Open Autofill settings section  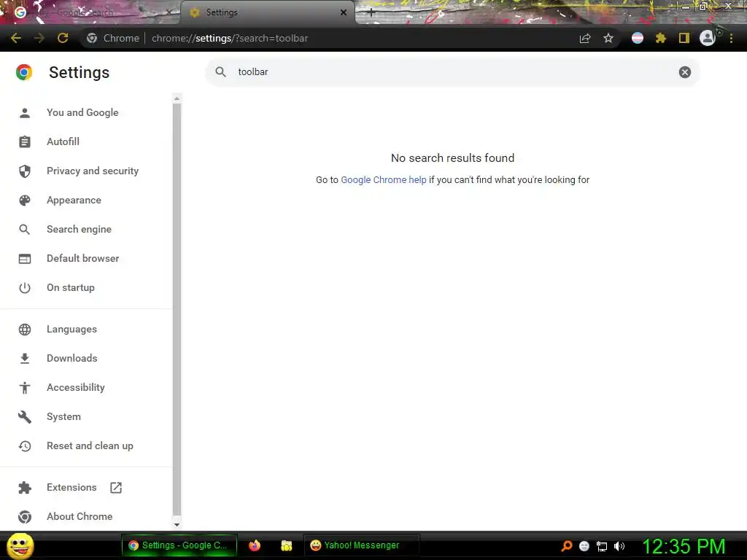(x=63, y=141)
